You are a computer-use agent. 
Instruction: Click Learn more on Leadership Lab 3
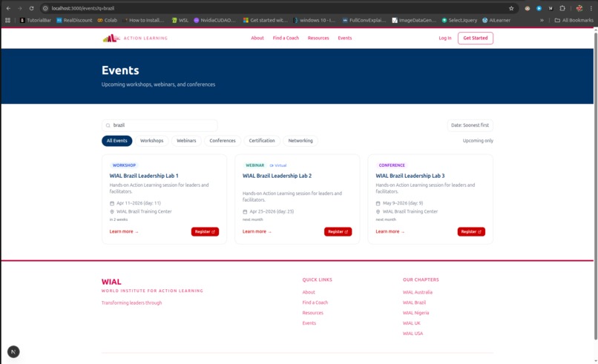click(x=390, y=232)
